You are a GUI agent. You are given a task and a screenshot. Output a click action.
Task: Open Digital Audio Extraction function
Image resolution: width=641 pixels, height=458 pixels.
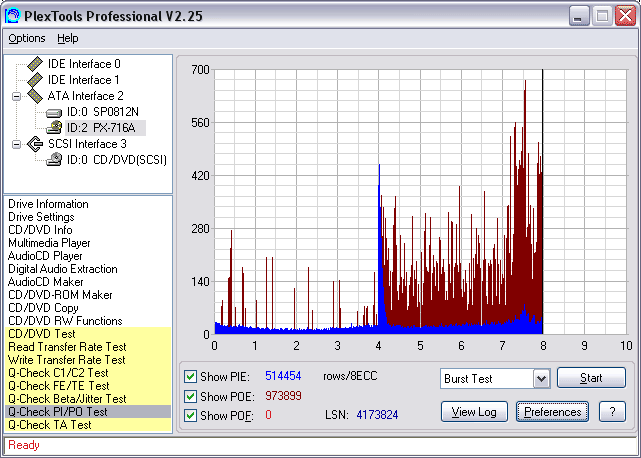63,269
